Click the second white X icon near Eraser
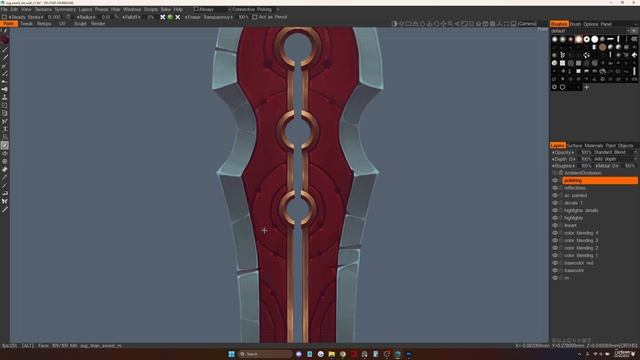 point(178,17)
